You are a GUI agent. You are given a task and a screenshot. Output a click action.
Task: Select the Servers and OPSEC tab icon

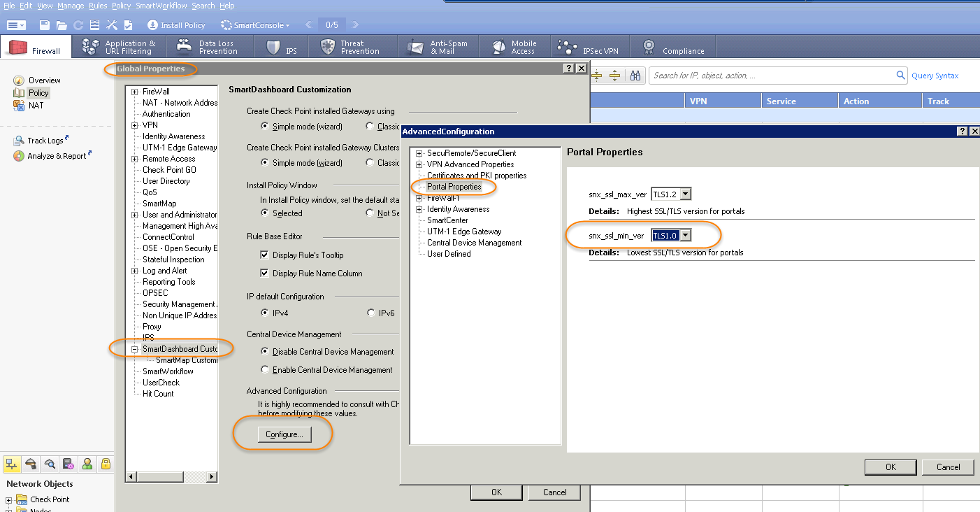pos(69,464)
